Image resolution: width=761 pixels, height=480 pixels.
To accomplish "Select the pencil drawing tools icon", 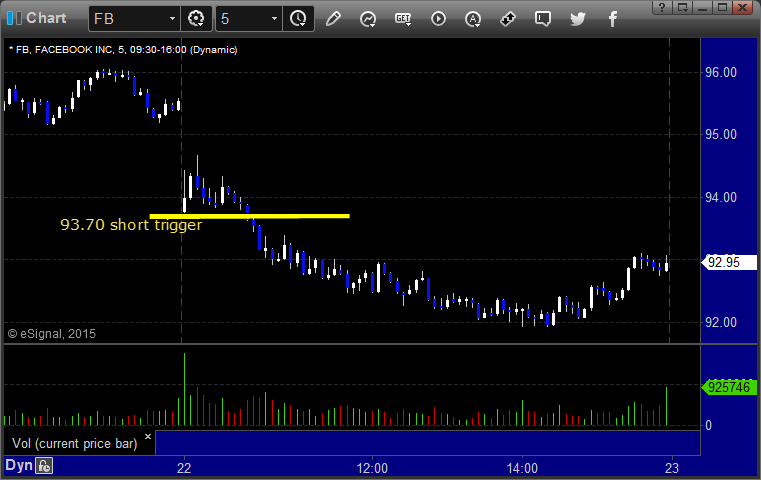I will tap(333, 19).
